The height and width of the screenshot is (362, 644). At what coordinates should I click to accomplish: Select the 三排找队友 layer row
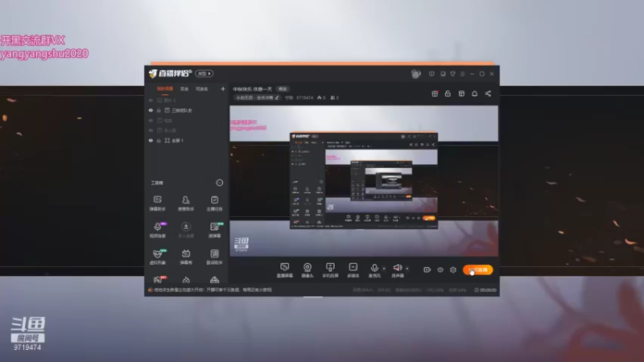tap(187, 110)
